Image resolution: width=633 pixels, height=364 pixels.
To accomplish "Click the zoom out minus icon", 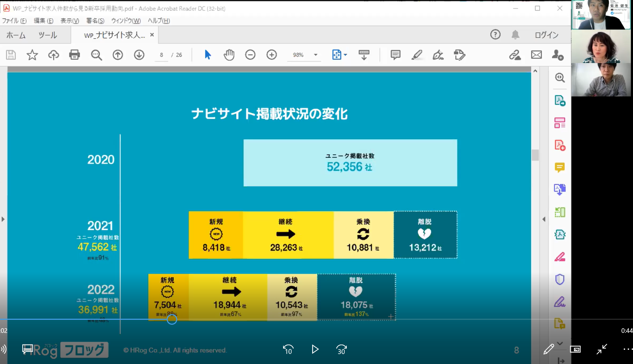I will pos(250,55).
